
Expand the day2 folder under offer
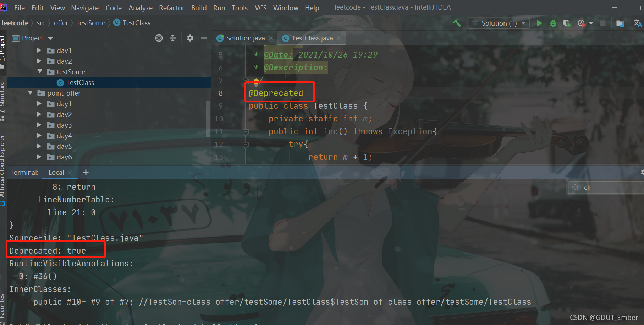pyautogui.click(x=39, y=61)
